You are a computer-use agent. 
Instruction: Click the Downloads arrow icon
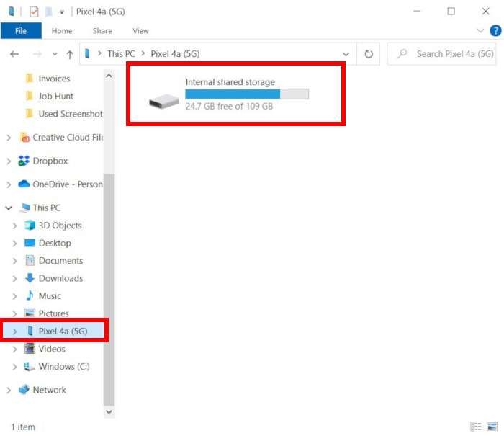pos(30,278)
